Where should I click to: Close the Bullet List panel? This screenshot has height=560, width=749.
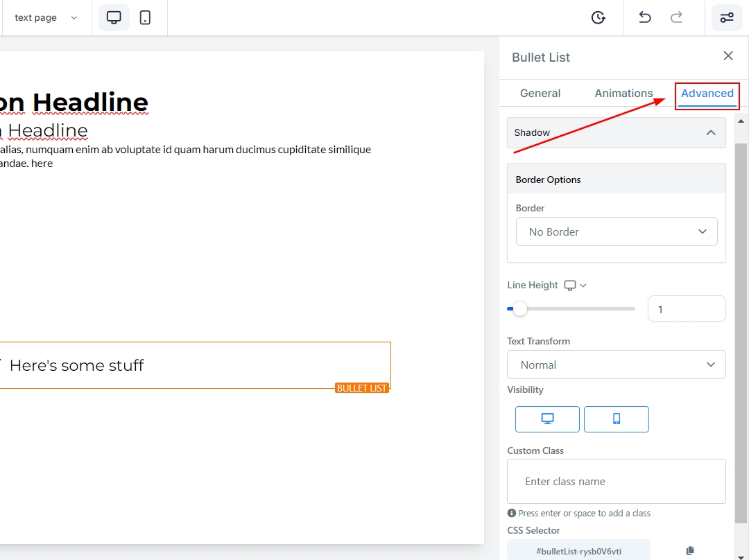pos(728,56)
